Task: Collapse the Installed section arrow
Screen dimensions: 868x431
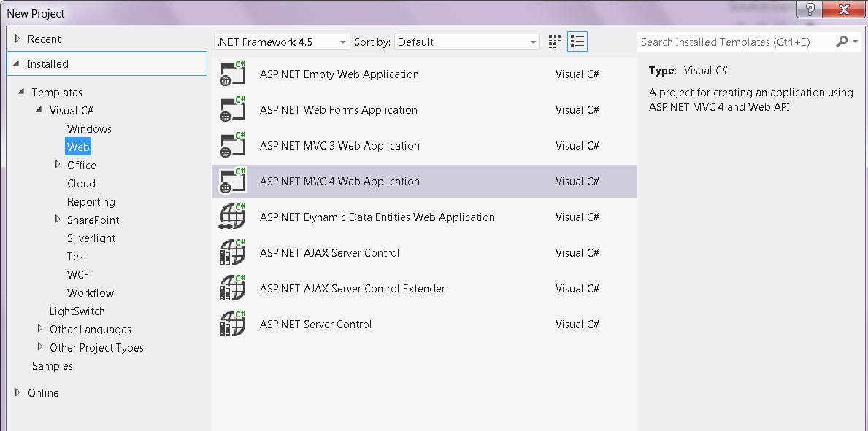Action: [x=16, y=63]
